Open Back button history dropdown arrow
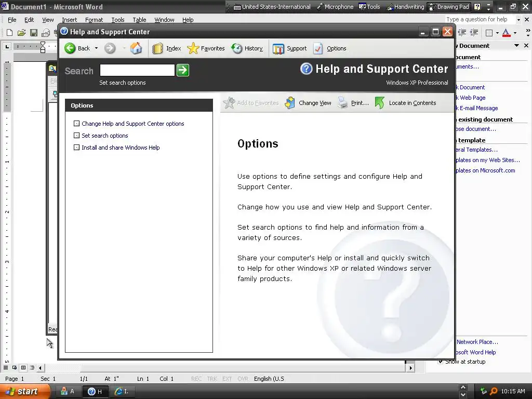The height and width of the screenshot is (399, 532). pos(96,48)
